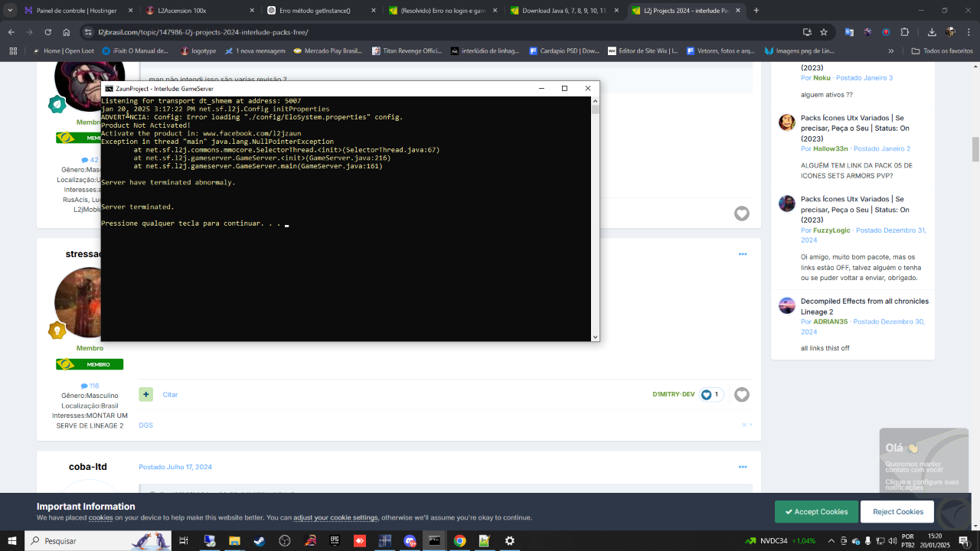The image size is (980, 551).
Task: Show hidden system tray icons
Action: (x=831, y=541)
